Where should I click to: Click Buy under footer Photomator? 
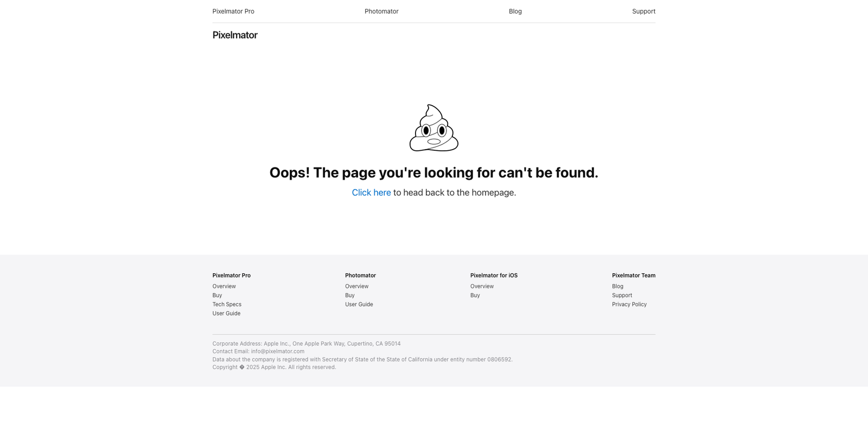tap(350, 295)
